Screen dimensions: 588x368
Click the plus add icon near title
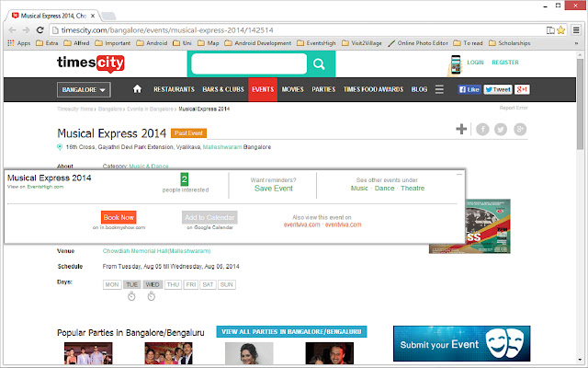coord(461,129)
